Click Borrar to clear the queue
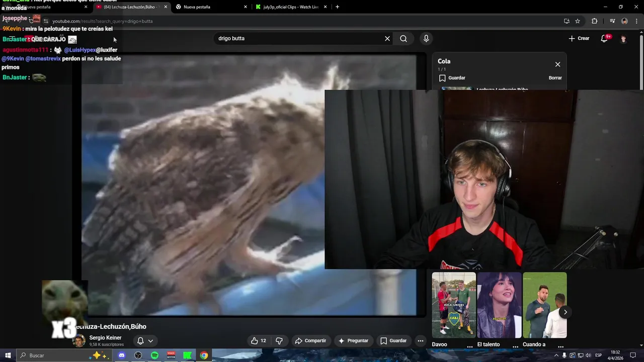This screenshot has width=644, height=362. tap(555, 78)
